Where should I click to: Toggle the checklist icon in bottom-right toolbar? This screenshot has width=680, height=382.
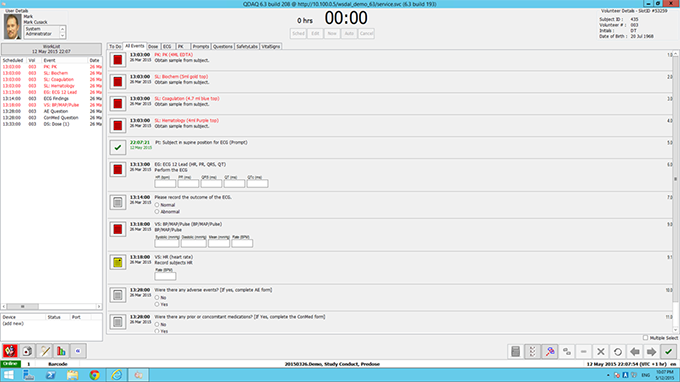tap(533, 352)
